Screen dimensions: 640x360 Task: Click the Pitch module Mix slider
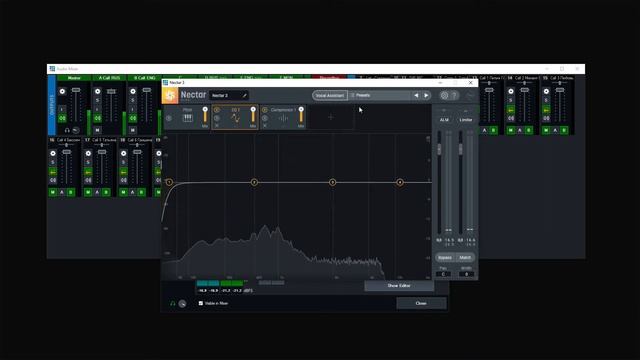205,116
